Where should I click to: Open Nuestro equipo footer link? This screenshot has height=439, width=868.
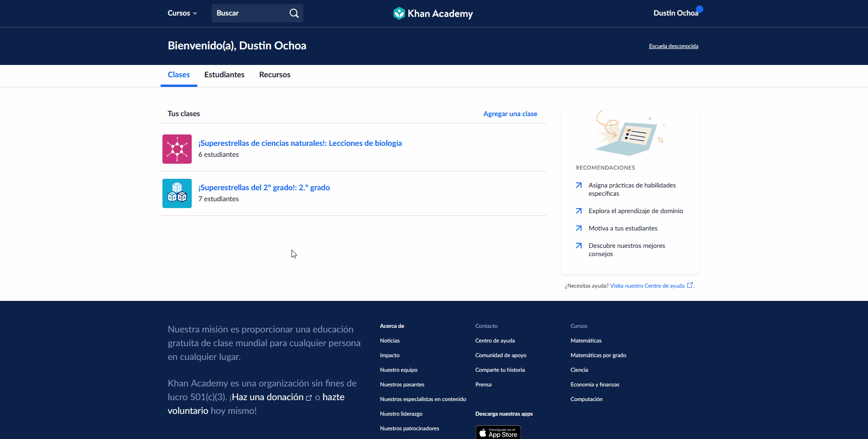pyautogui.click(x=399, y=370)
